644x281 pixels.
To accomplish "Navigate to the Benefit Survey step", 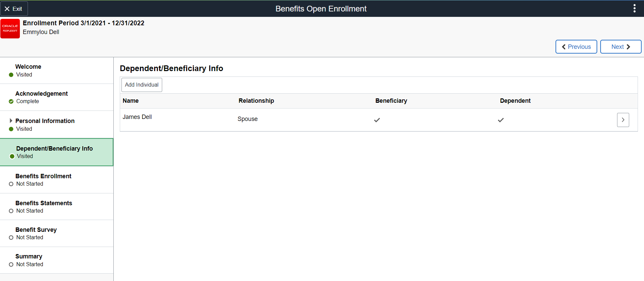I will pos(36,230).
